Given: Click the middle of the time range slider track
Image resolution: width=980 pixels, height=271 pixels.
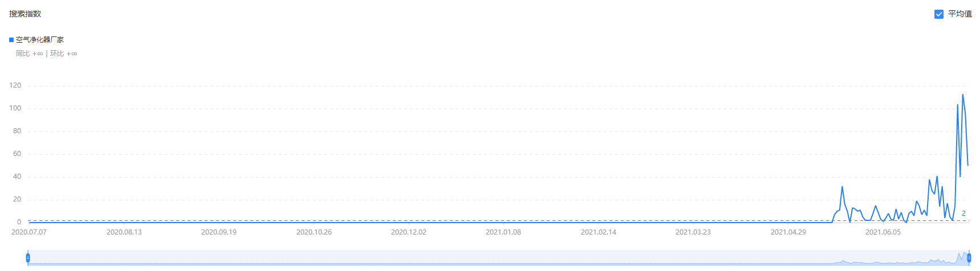Looking at the screenshot, I should [498, 258].
